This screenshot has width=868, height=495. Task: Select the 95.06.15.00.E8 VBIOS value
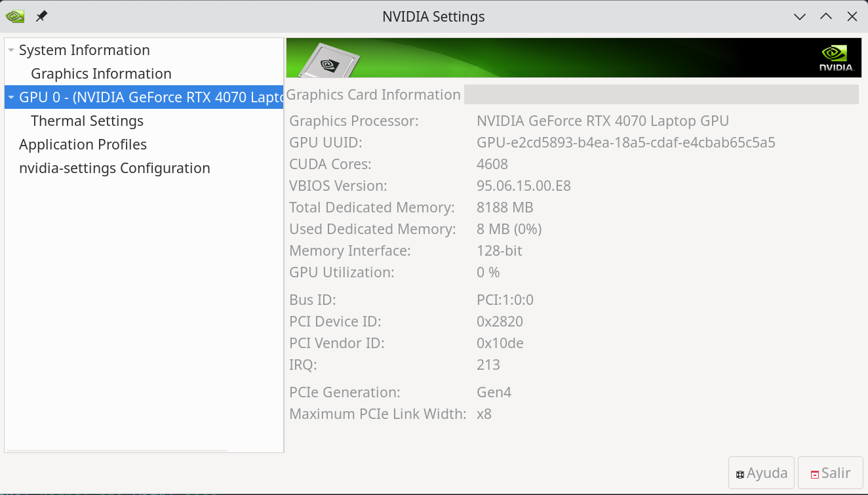(524, 186)
